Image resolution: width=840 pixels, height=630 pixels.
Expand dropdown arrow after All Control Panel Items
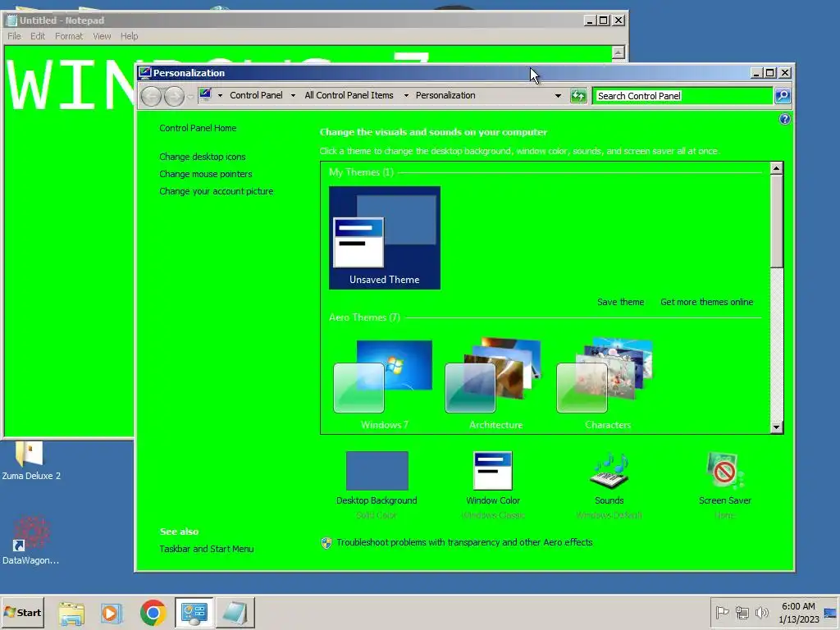[x=406, y=96]
